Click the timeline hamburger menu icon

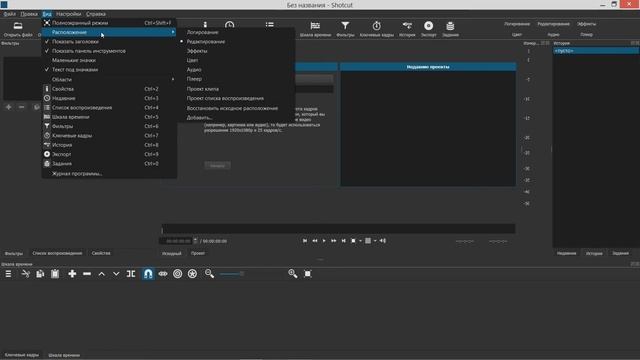tap(8, 274)
